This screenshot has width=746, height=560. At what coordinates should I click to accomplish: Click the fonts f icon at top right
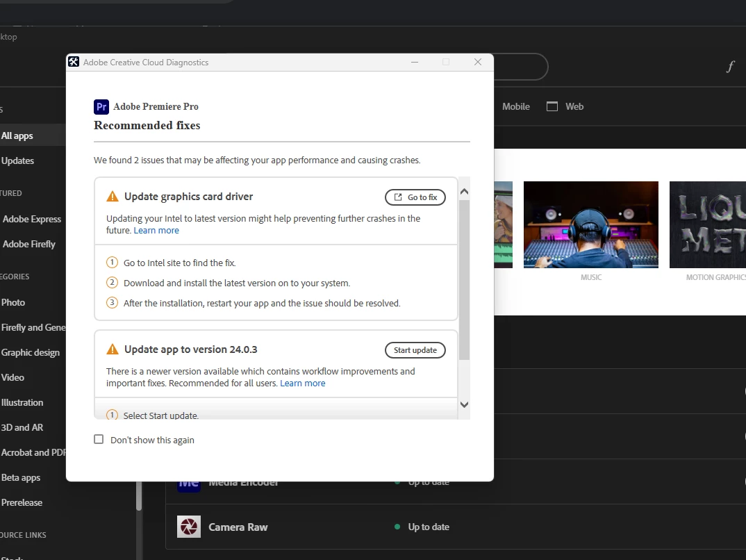(730, 67)
